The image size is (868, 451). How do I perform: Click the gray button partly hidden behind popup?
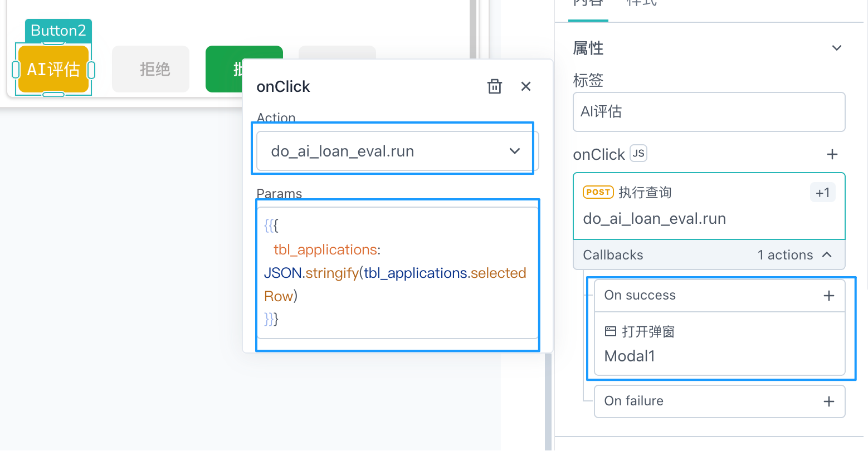(x=337, y=52)
